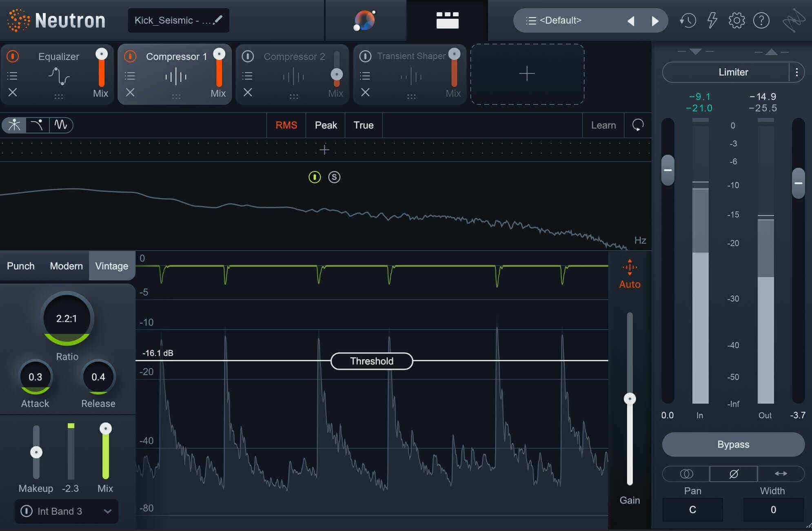Select the Punch compressor mode tab
This screenshot has width=812, height=531.
(21, 266)
